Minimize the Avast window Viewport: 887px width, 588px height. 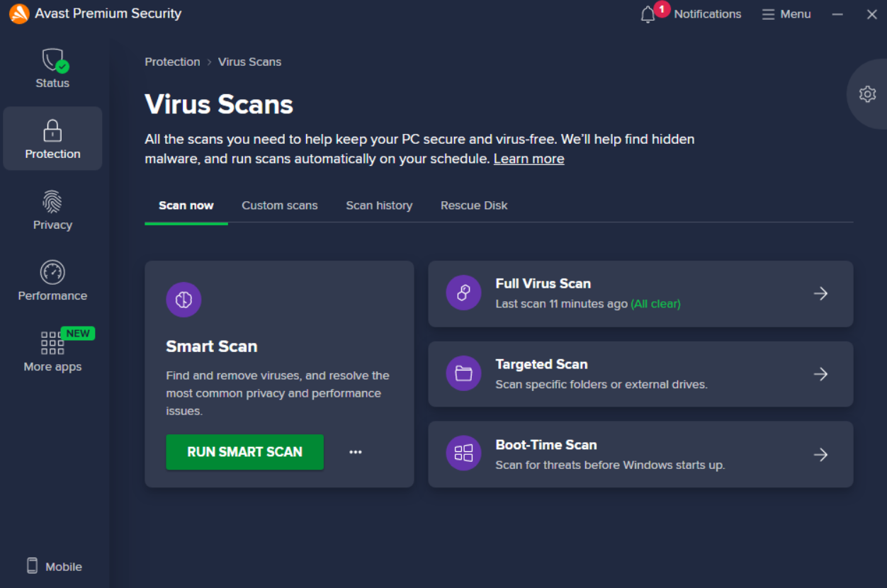(x=837, y=14)
